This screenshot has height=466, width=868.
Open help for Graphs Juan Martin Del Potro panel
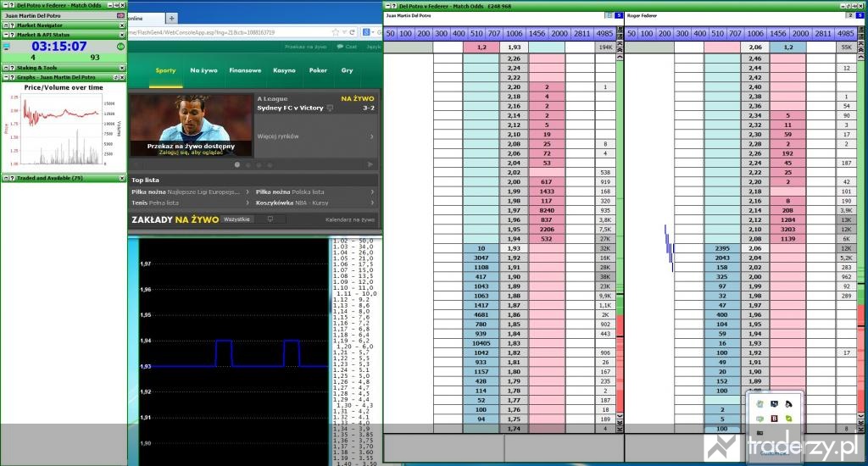click(12, 77)
